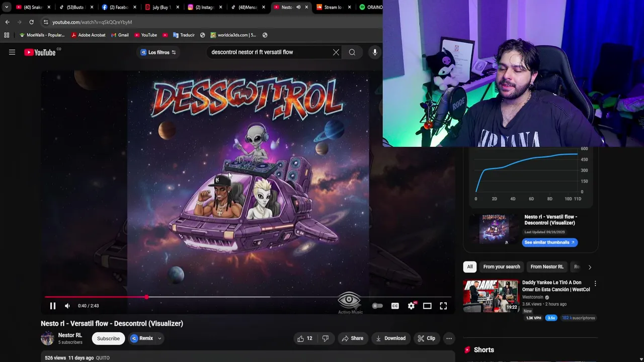Open the player settings gear

pos(411,306)
